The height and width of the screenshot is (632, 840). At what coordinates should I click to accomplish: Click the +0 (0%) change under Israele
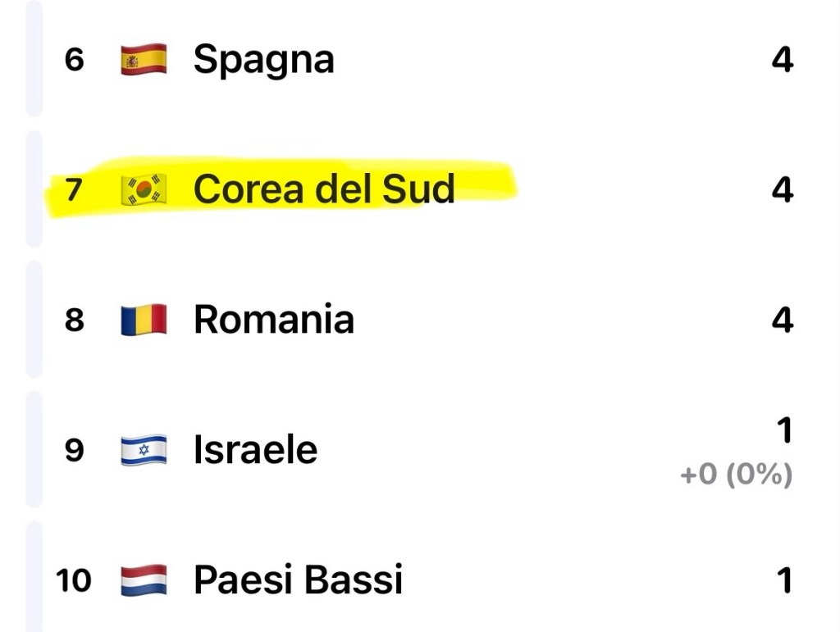736,475
